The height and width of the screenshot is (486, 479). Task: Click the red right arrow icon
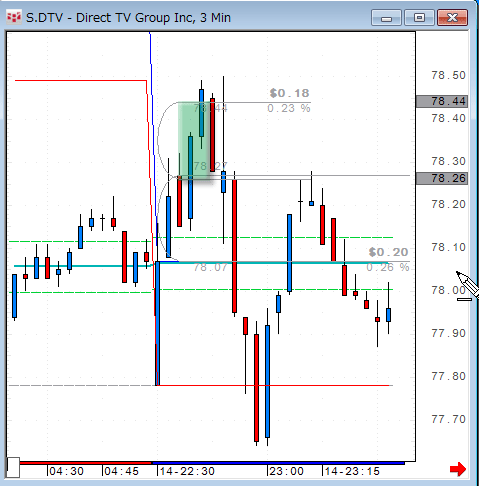point(458,469)
